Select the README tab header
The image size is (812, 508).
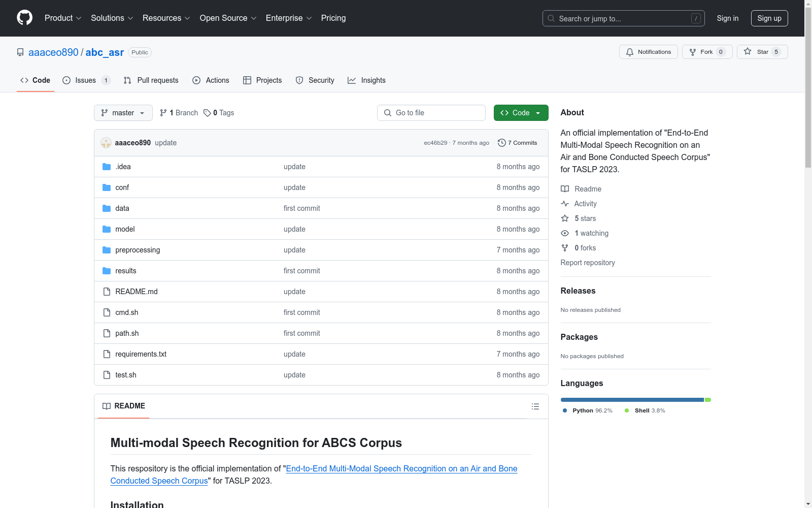point(124,406)
